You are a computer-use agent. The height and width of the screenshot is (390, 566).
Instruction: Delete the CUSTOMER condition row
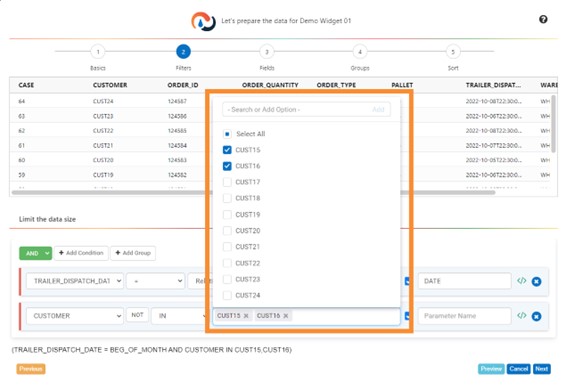[536, 316]
